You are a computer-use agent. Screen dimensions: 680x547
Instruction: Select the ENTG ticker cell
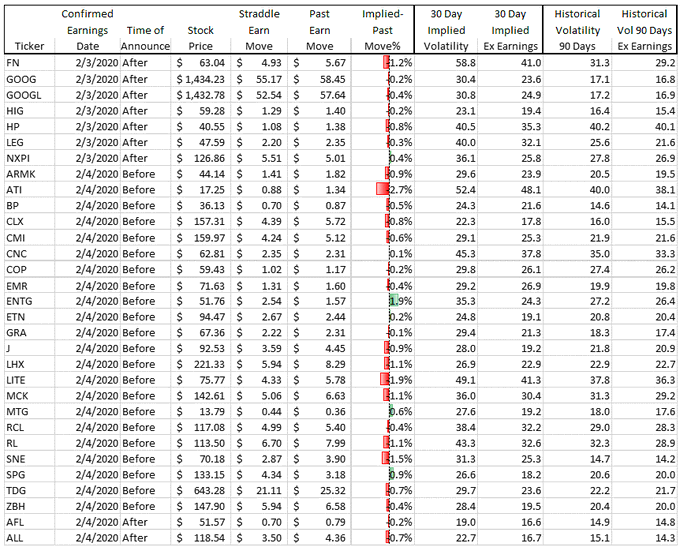29,301
